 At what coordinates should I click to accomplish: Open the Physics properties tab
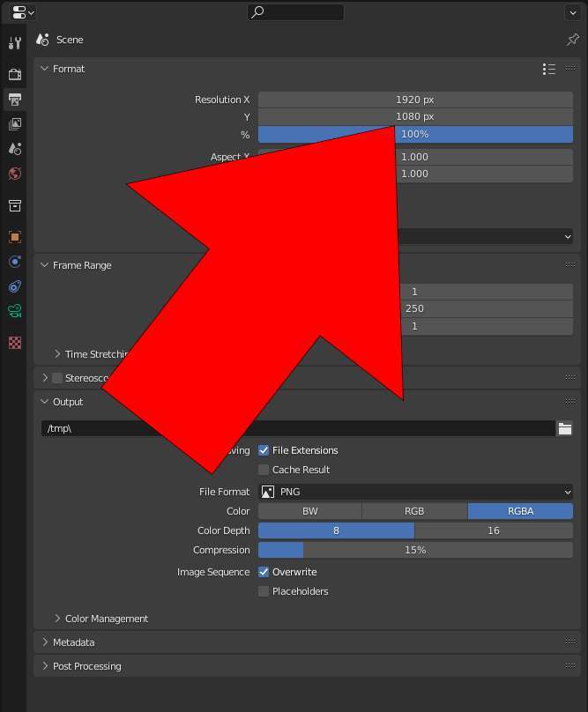coord(14,262)
